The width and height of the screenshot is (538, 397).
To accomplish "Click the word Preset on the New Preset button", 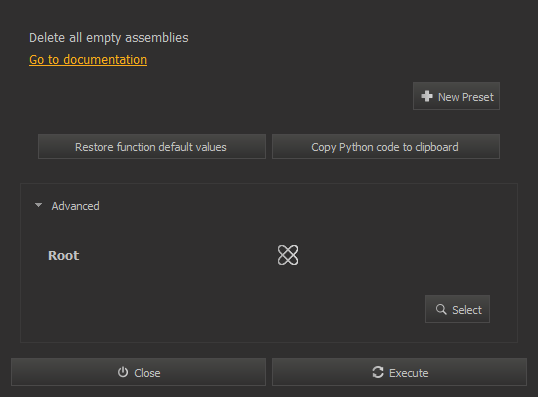I will (478, 97).
